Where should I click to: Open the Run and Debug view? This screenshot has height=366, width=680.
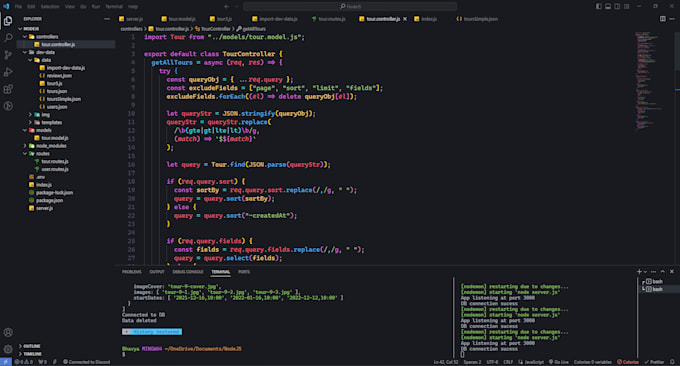pyautogui.click(x=8, y=72)
